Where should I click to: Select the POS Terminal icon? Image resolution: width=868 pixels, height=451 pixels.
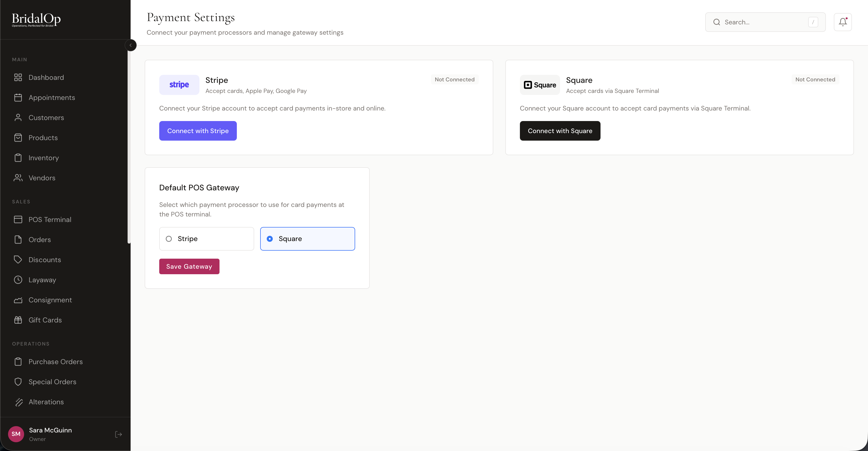click(x=19, y=219)
